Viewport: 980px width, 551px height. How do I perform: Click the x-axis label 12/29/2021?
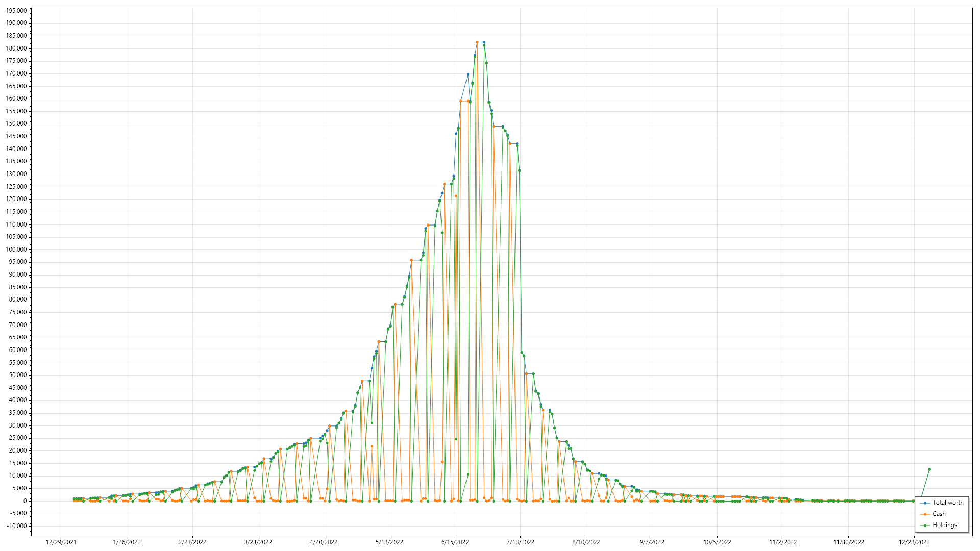click(x=61, y=542)
